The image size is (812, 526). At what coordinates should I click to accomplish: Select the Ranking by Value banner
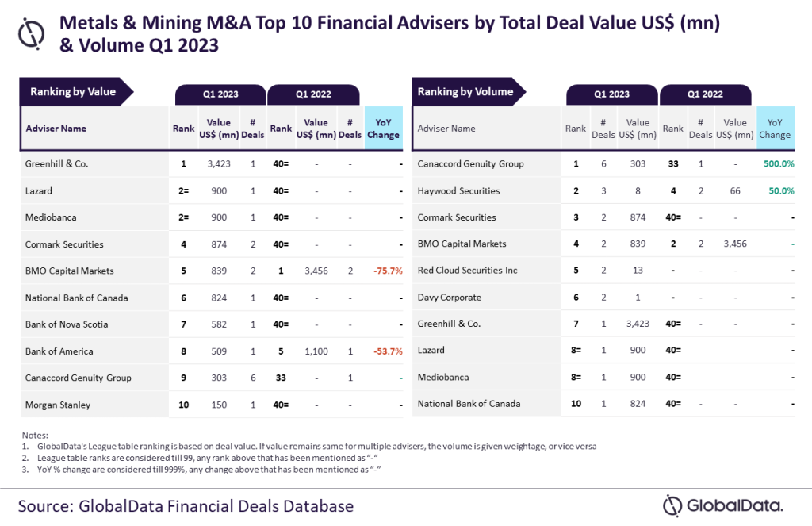[x=76, y=92]
